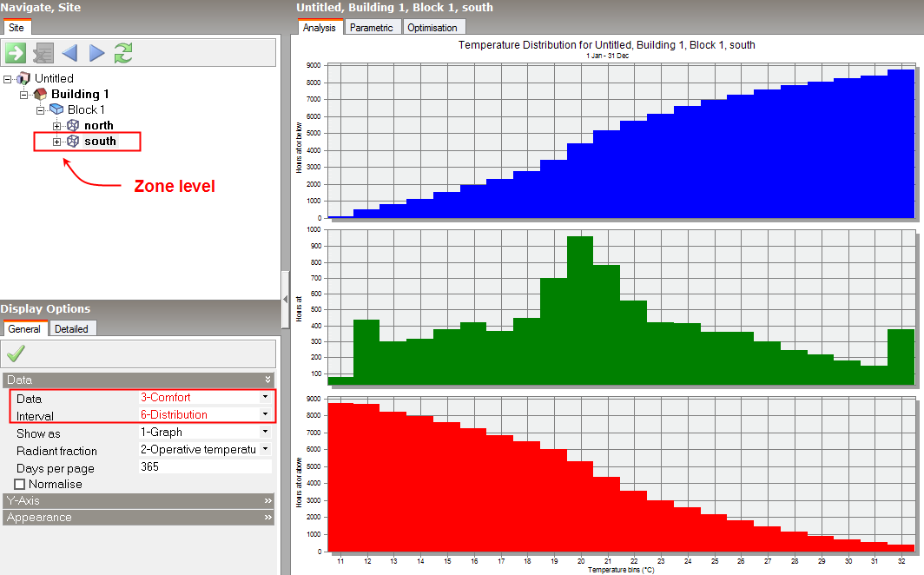Click the green refresh arrows icon

123,53
